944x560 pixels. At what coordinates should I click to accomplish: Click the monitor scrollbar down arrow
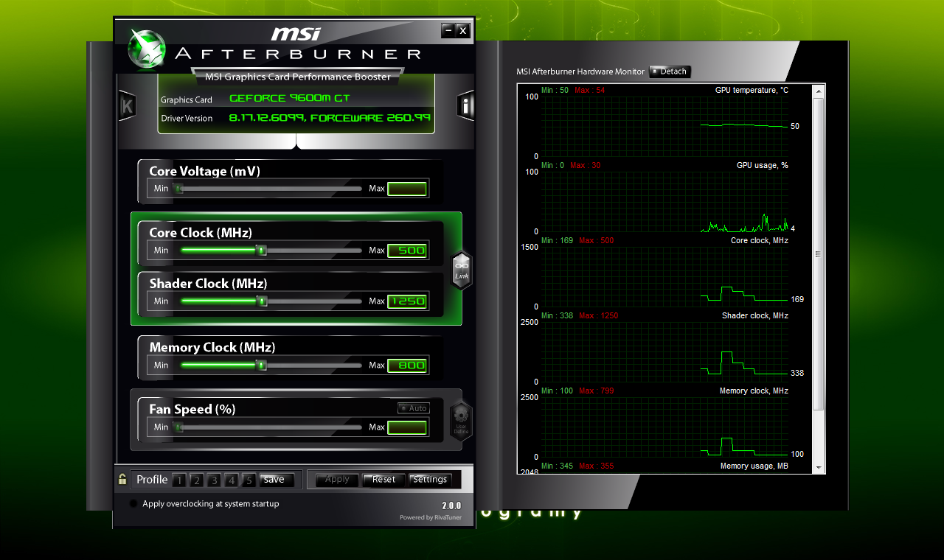[x=818, y=467]
